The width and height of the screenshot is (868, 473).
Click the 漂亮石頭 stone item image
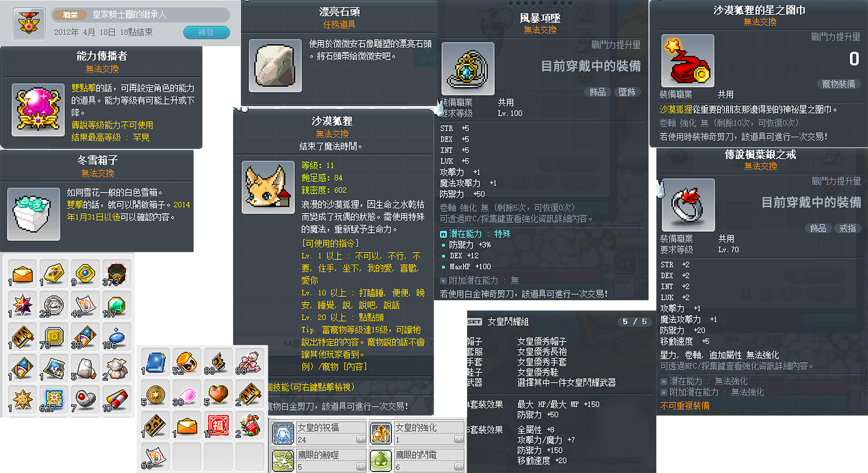pyautogui.click(x=275, y=66)
